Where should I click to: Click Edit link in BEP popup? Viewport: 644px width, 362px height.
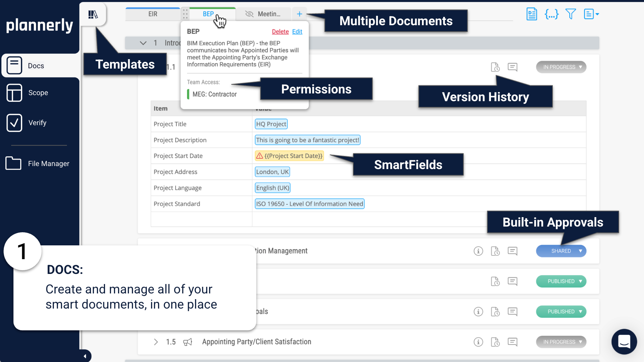click(x=297, y=32)
